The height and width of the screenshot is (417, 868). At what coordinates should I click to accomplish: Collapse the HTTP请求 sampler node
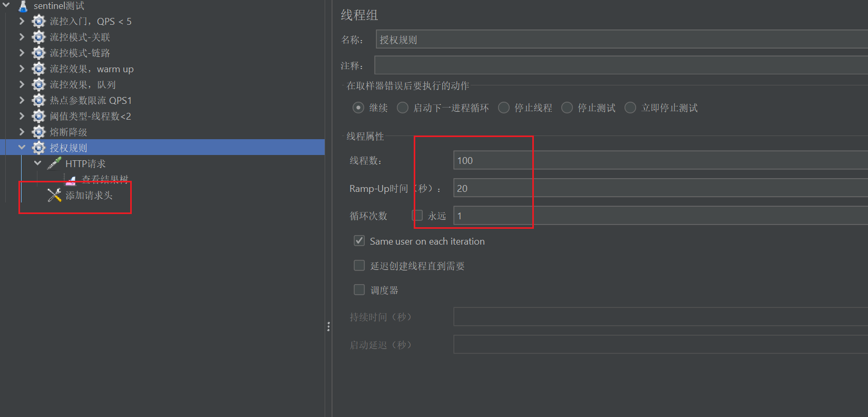(37, 163)
